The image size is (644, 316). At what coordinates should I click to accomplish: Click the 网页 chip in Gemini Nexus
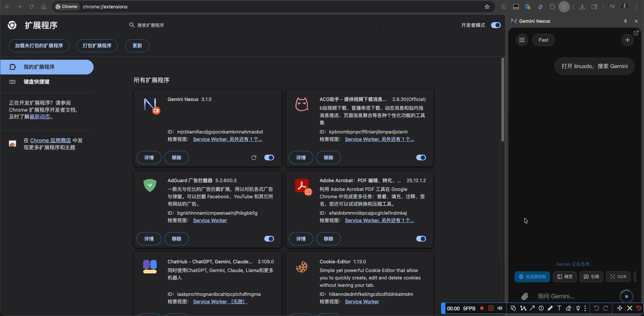click(565, 277)
